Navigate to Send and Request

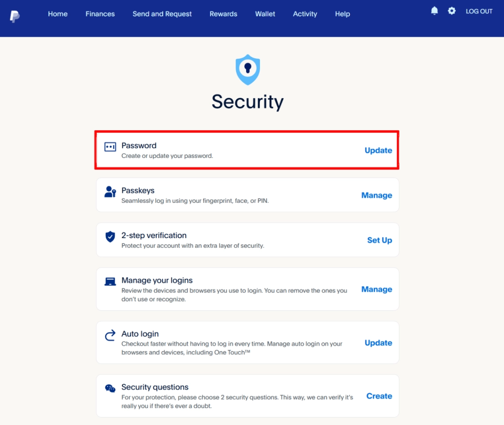point(162,14)
